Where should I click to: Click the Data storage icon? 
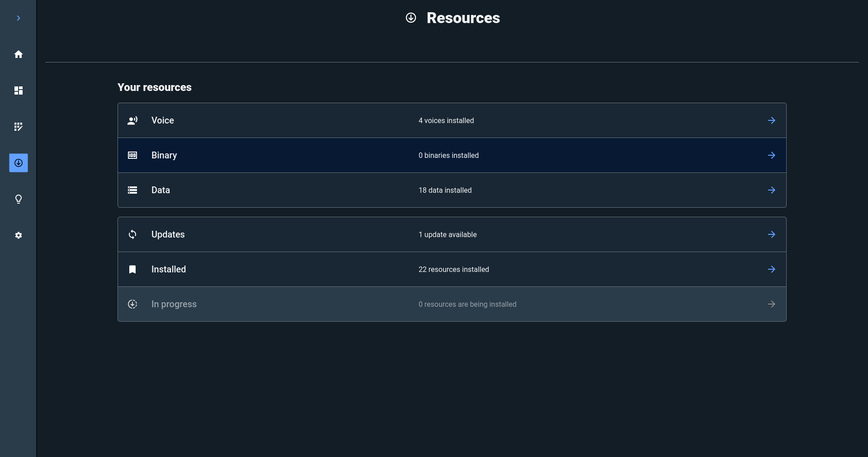pyautogui.click(x=132, y=190)
